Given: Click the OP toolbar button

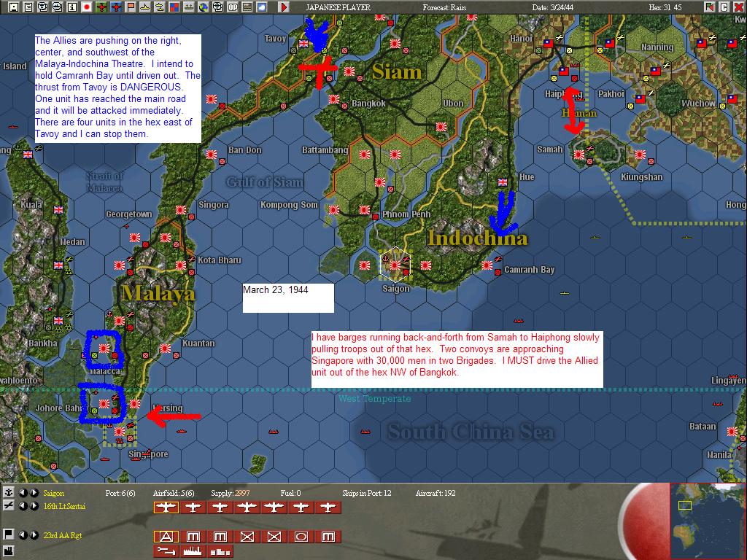Looking at the screenshot, I should pos(233,7).
